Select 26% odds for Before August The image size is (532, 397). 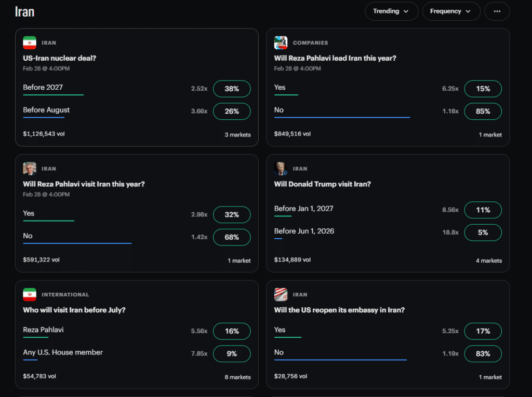pos(232,111)
